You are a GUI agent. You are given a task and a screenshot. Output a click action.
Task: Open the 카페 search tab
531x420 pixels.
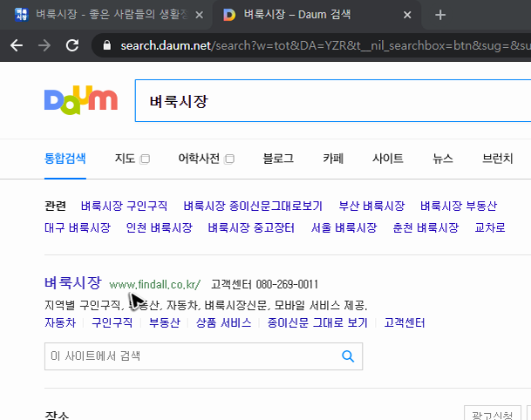point(333,159)
